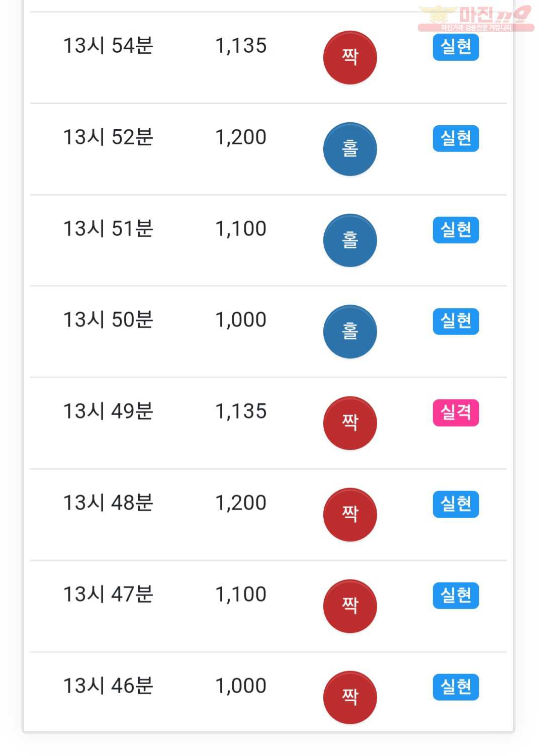Tap the blue 홀 circle at 13시 50분
The image size is (540, 756).
tap(350, 331)
